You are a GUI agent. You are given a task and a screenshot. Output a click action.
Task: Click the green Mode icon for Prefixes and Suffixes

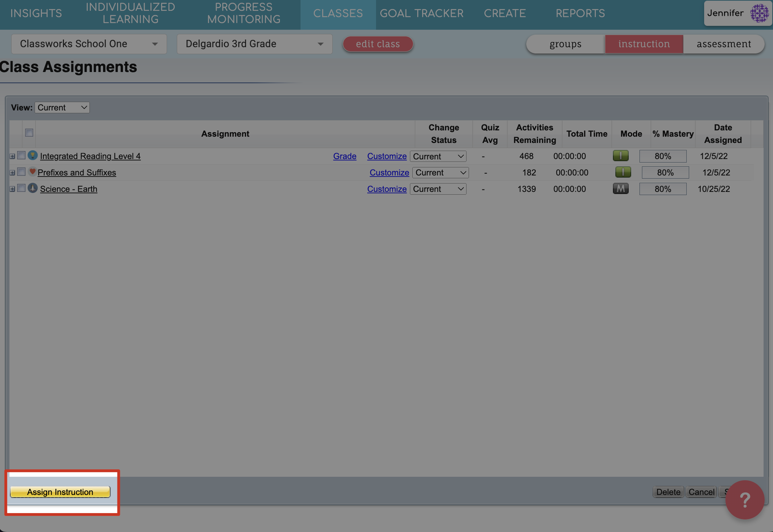click(x=623, y=172)
